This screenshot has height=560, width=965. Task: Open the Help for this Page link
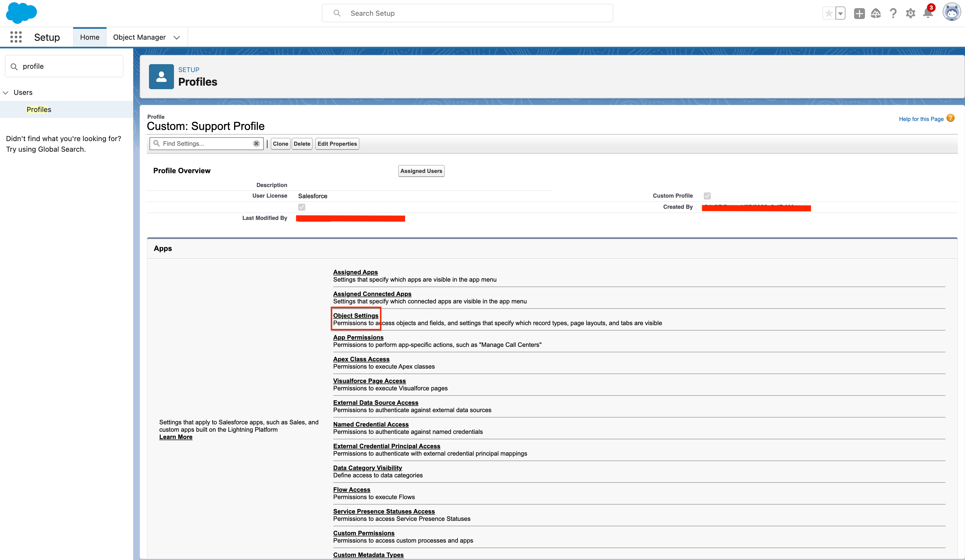[921, 119]
